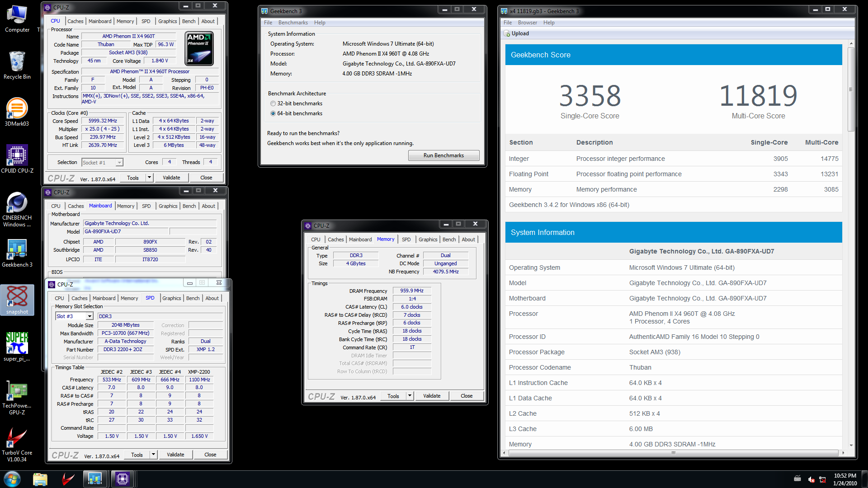Launch the 3DMark03 desktop shortcut
The width and height of the screenshot is (868, 488).
point(17,112)
